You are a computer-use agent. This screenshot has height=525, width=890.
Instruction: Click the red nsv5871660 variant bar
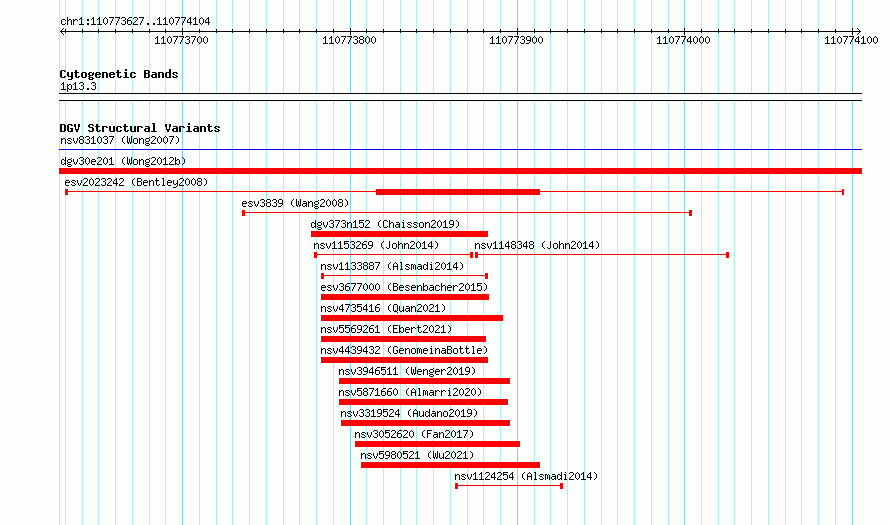point(423,402)
